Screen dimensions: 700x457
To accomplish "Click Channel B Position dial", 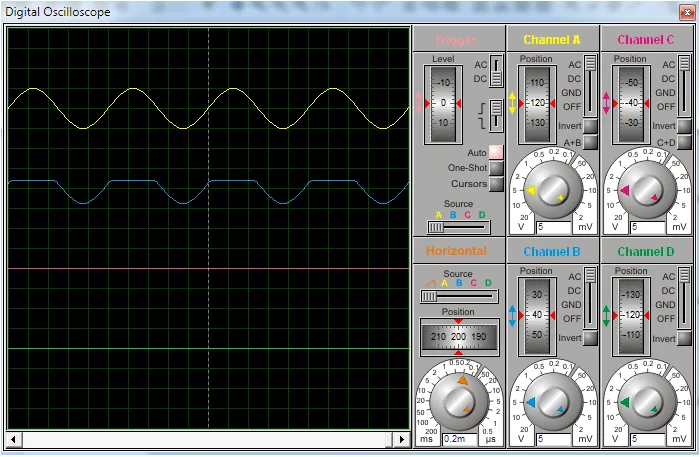I will coord(537,316).
